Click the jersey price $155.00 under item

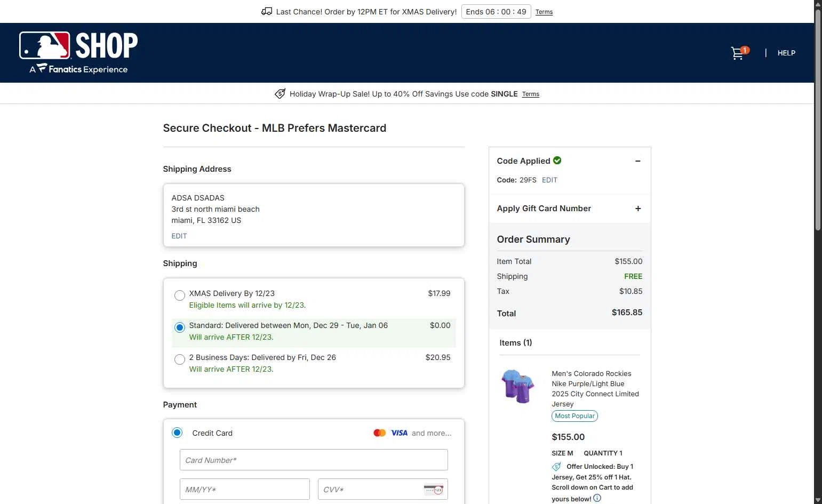click(x=568, y=437)
